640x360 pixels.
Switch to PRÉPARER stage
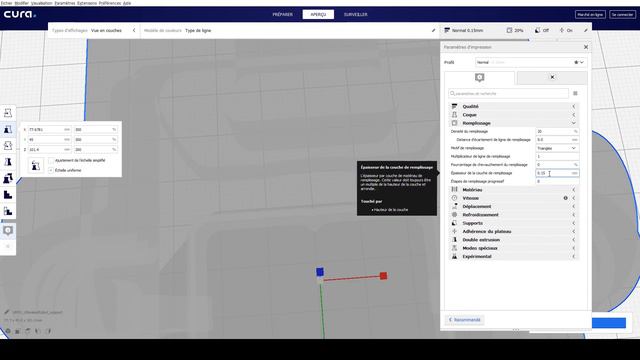pyautogui.click(x=282, y=14)
